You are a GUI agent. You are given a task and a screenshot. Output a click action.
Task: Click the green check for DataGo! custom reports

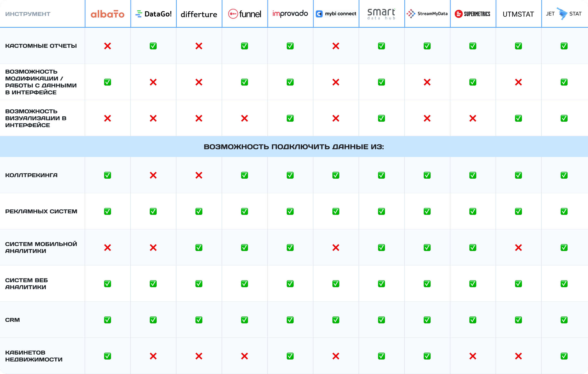(x=153, y=46)
